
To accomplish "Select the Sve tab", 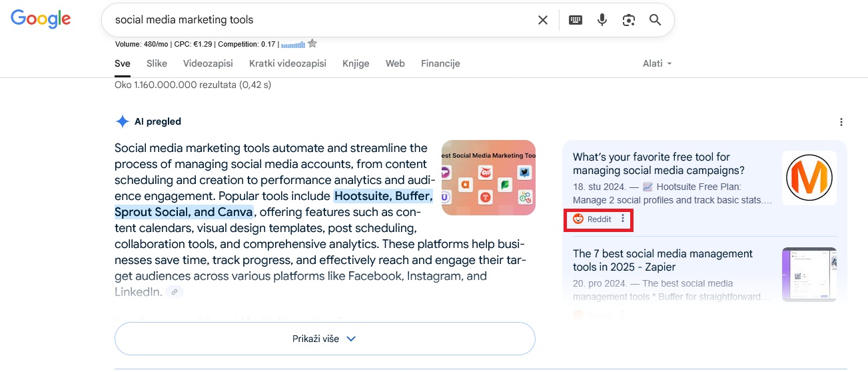I will pyautogui.click(x=123, y=63).
